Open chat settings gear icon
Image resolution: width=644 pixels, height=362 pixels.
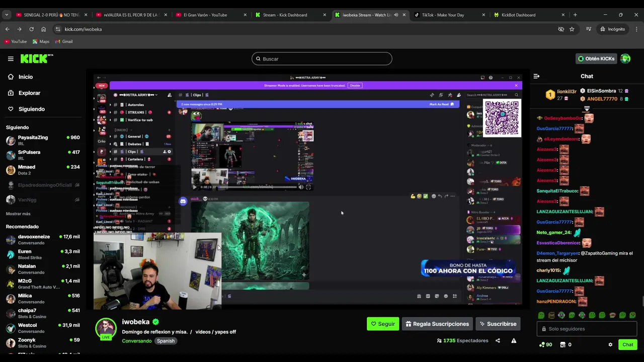click(610, 345)
